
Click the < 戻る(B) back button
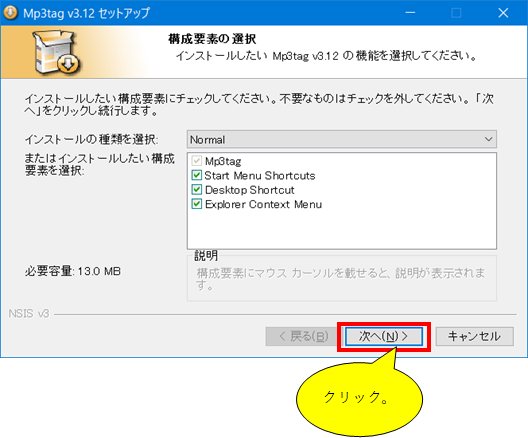tap(304, 336)
